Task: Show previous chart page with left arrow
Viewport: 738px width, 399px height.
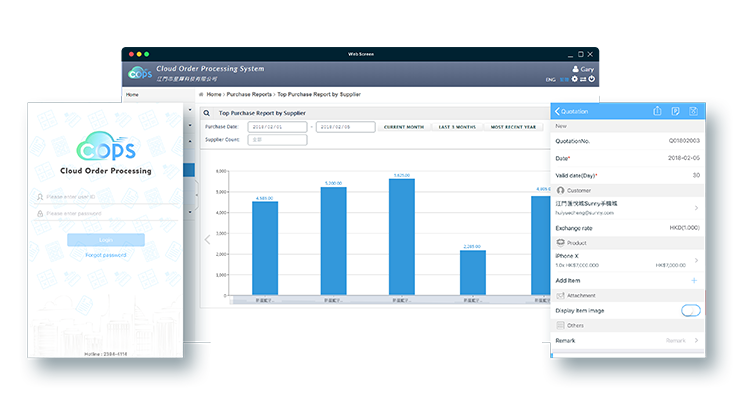Action: pos(208,239)
